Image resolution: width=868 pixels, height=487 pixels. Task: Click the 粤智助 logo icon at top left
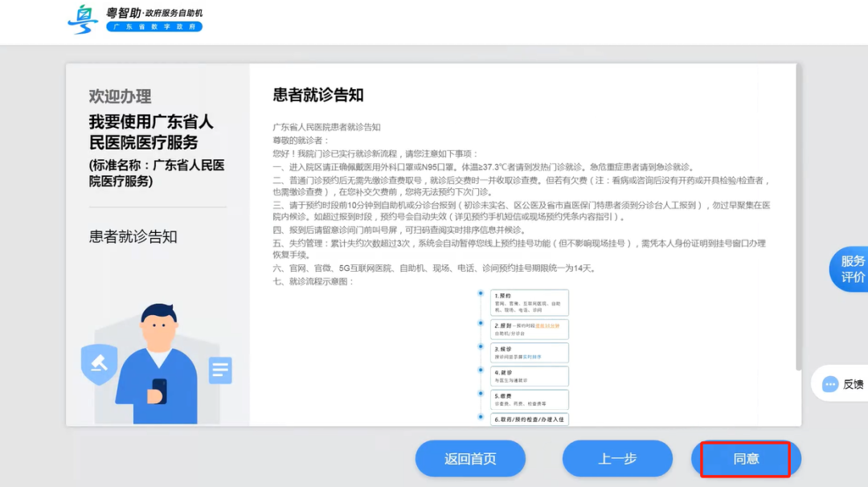81,18
